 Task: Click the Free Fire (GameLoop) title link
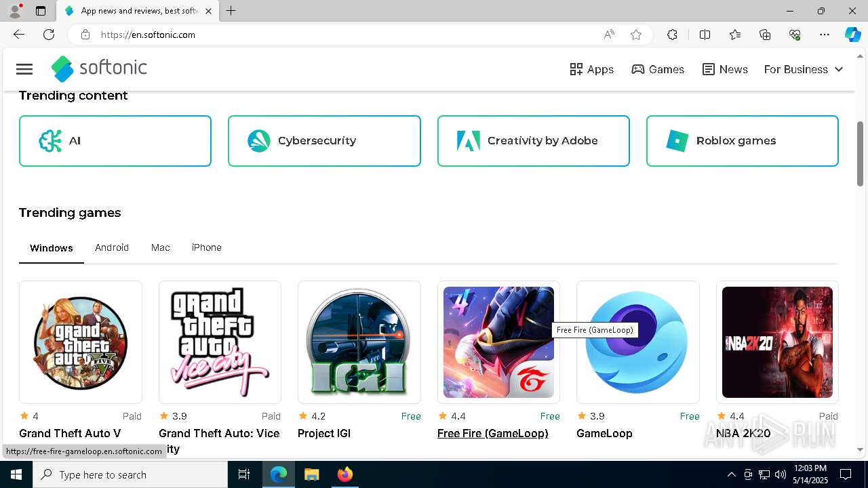pos(493,434)
